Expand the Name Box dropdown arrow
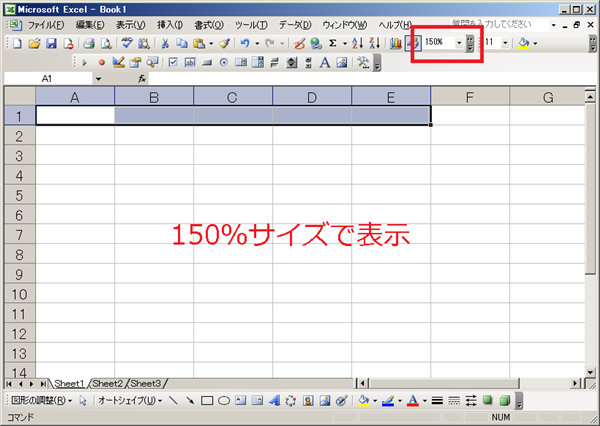600x426 pixels. click(98, 79)
